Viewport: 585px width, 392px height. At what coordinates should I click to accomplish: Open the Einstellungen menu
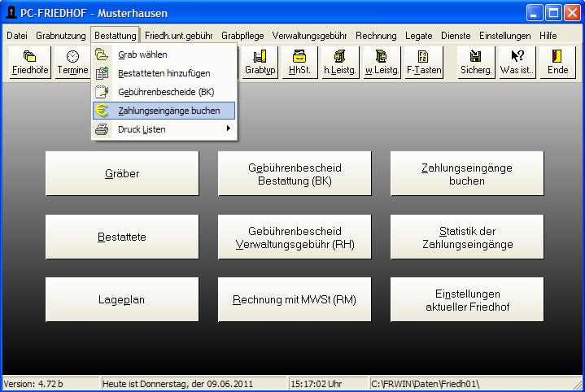(x=504, y=36)
